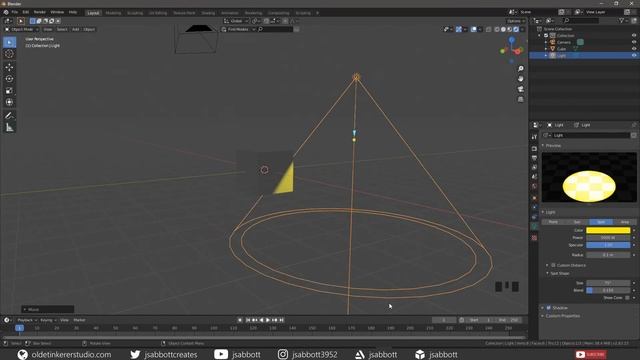This screenshot has width=640, height=360.
Task: Pick the Annotate pencil tool
Action: point(9,116)
